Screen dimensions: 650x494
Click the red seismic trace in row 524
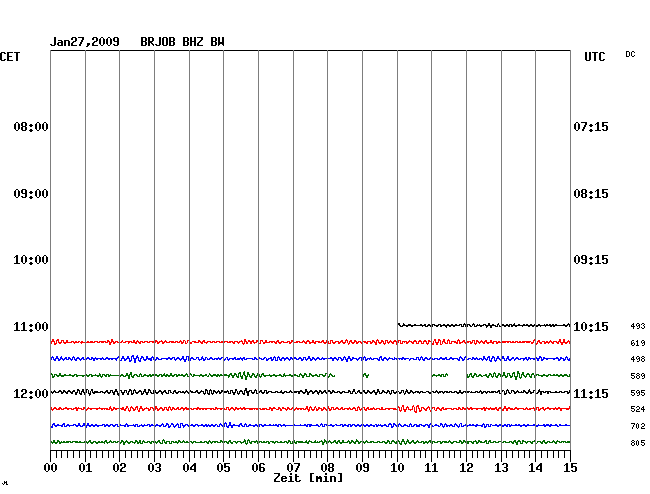(310, 409)
